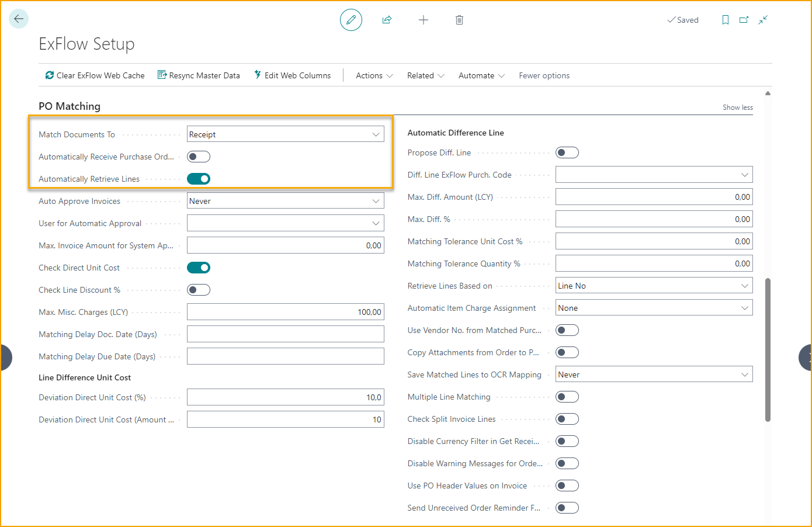Toggle Check Split Invoice Lines switch
The width and height of the screenshot is (812, 527).
(567, 419)
